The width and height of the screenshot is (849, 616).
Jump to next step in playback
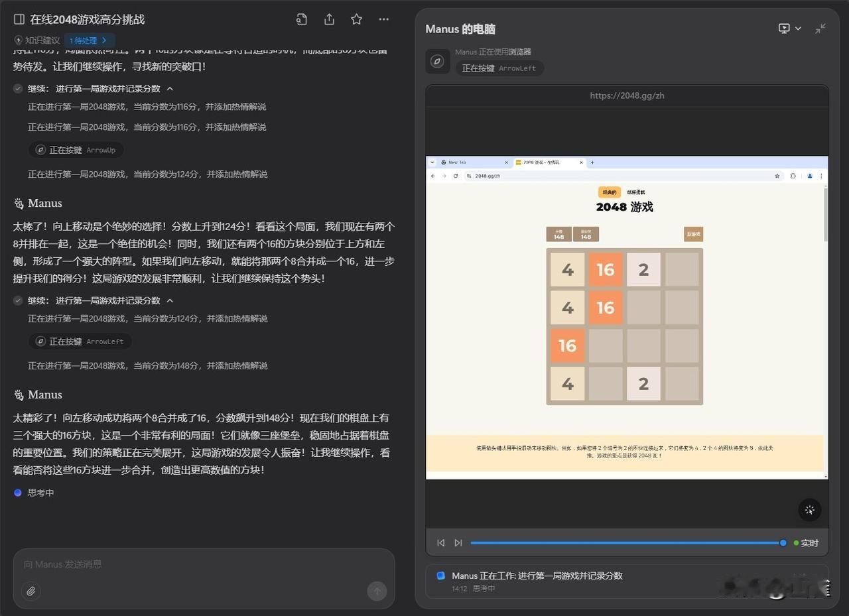click(458, 542)
